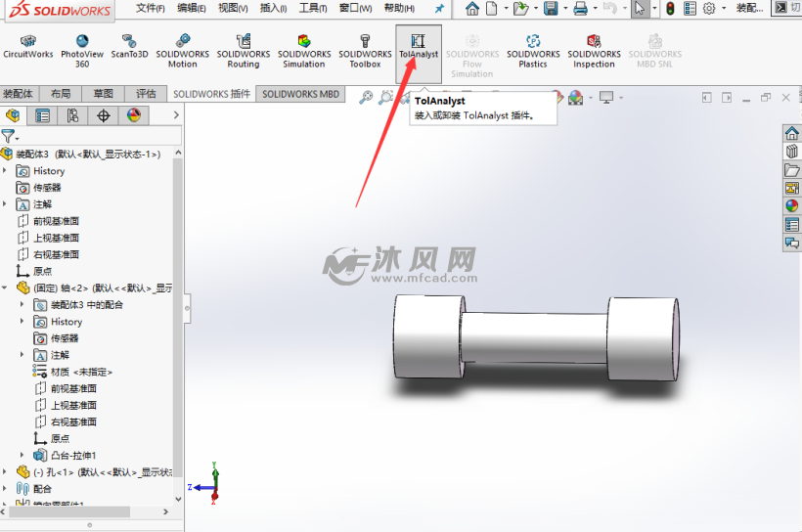Expand the Print dropdown arrow
The width and height of the screenshot is (802, 532).
point(595,8)
